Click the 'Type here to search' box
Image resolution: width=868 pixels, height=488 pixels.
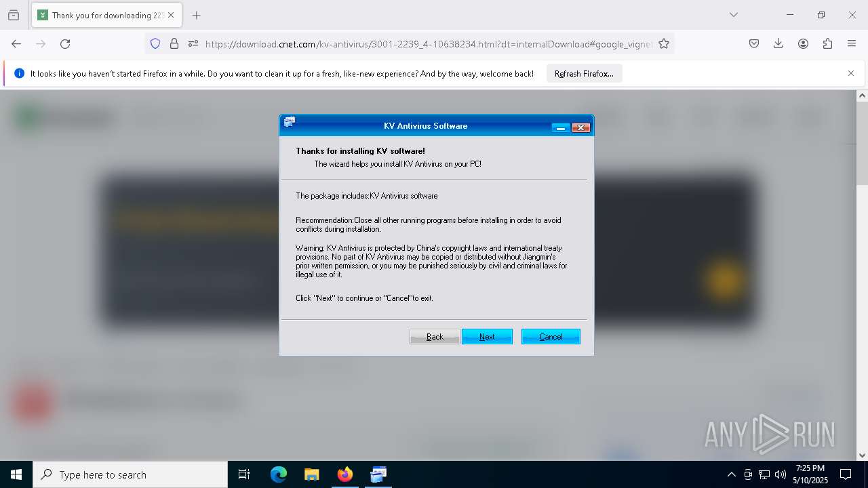[x=130, y=474]
